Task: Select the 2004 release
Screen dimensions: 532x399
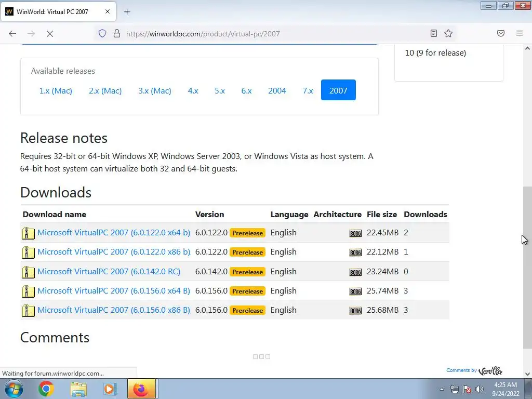Action: (x=277, y=90)
